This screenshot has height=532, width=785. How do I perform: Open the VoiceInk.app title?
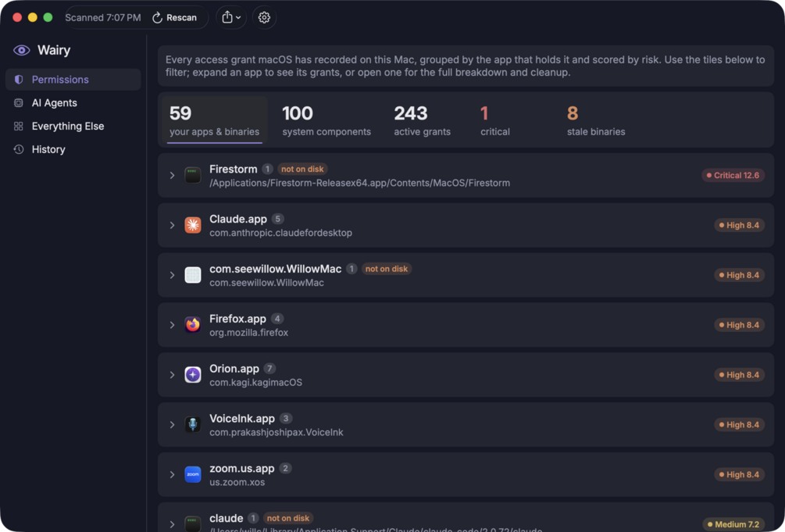click(x=242, y=418)
